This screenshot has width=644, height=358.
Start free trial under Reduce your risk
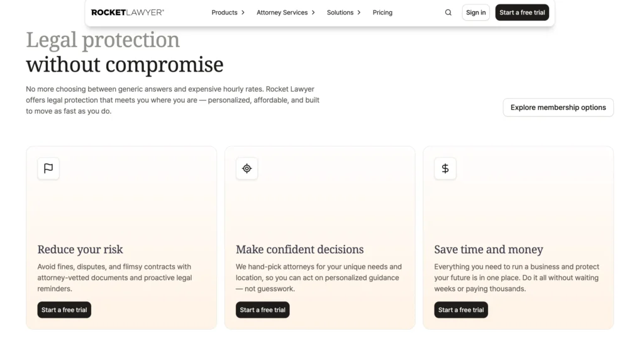[64, 310]
